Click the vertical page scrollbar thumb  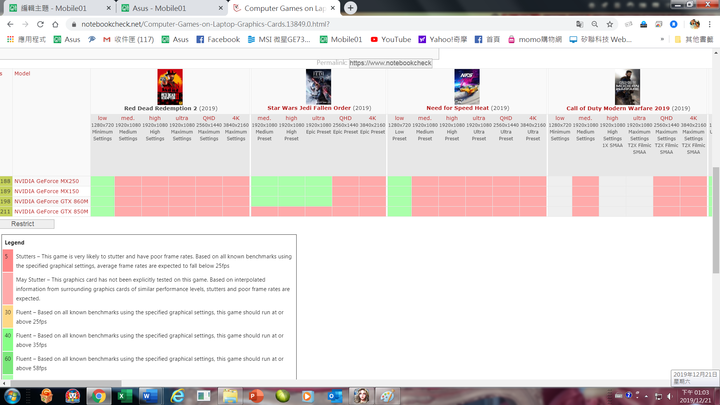716,220
